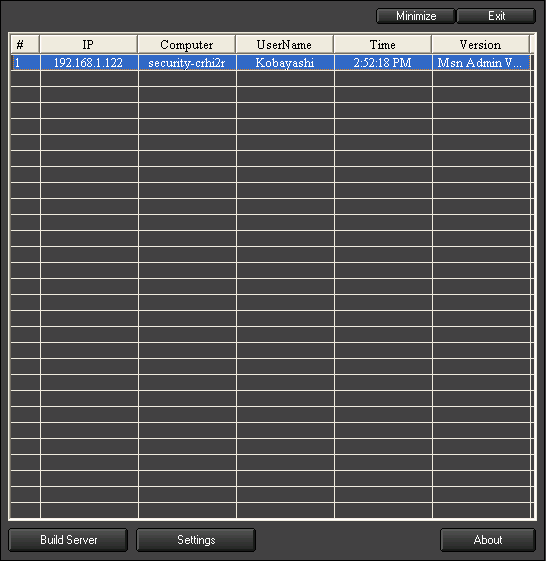
Task: Click empty row directly below 192.168.1.122
Action: click(89, 79)
